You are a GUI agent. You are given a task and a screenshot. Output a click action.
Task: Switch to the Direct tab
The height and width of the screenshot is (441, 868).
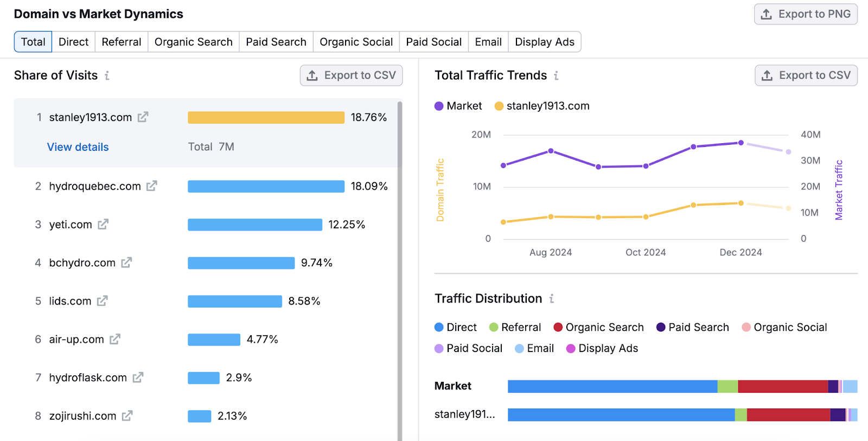pyautogui.click(x=73, y=42)
